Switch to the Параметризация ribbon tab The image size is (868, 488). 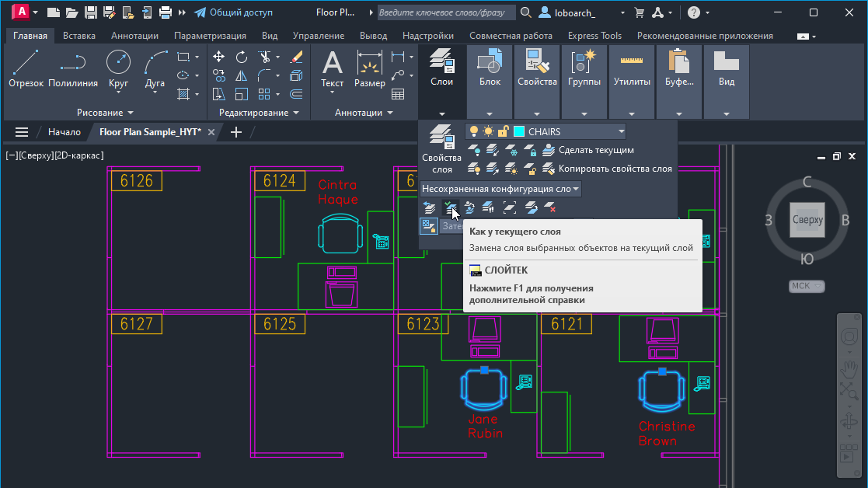pos(210,36)
